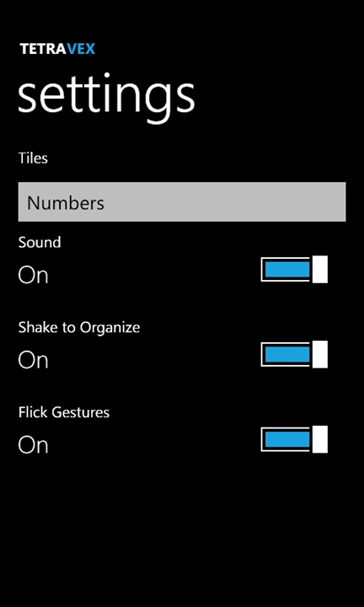Click the Tiles label above the picker
This screenshot has width=364, height=607.
point(33,158)
